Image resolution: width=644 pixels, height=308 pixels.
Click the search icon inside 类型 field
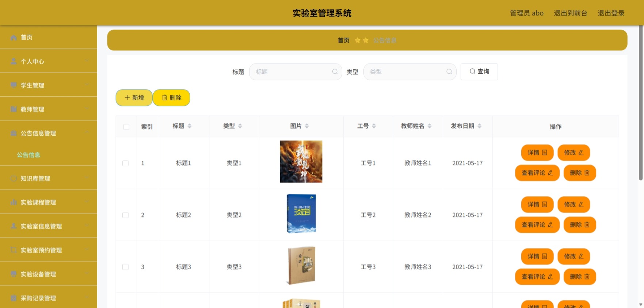(449, 72)
